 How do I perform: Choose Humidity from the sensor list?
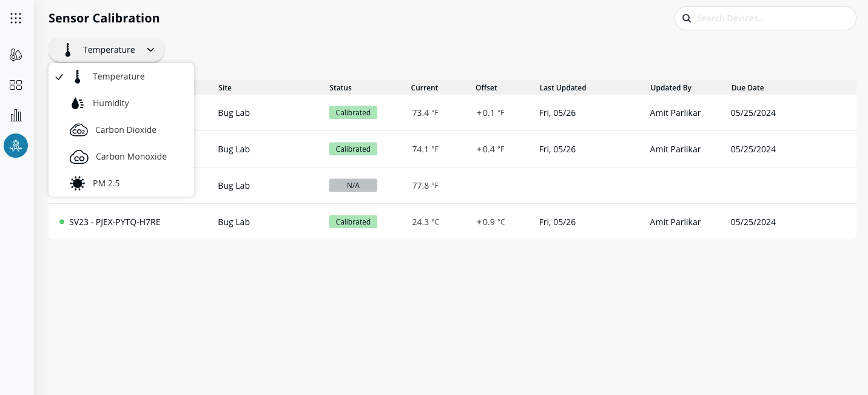click(x=111, y=103)
